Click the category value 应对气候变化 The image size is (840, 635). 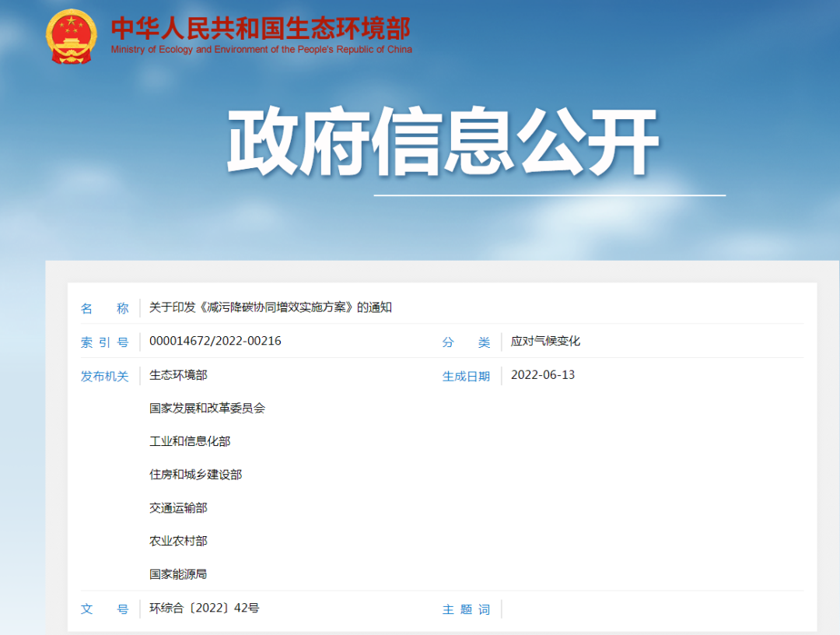[545, 341]
